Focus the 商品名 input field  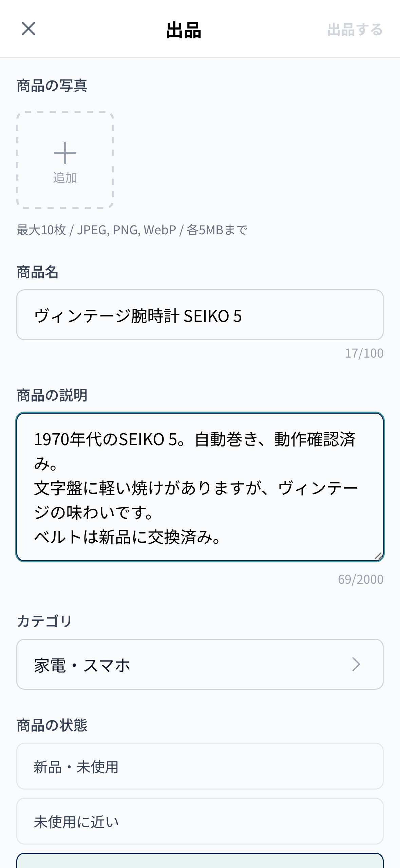pyautogui.click(x=200, y=315)
